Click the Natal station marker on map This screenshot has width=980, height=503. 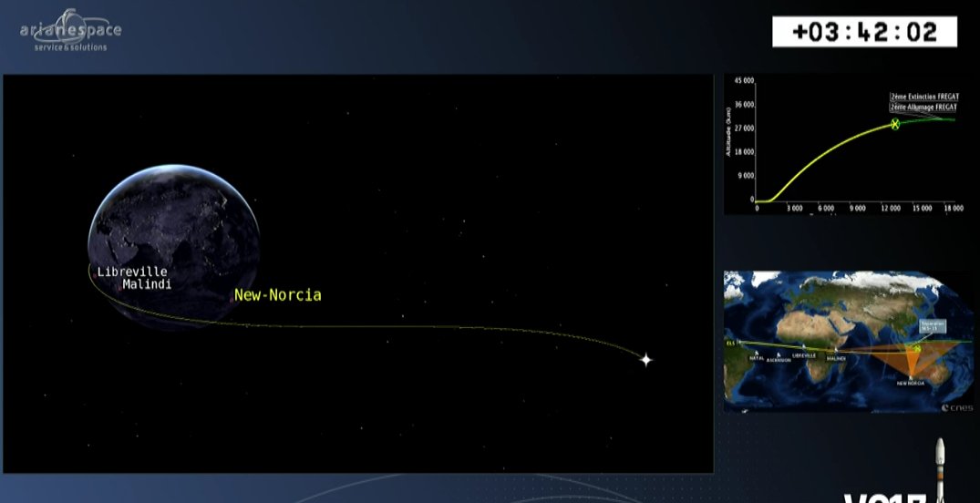(x=755, y=354)
